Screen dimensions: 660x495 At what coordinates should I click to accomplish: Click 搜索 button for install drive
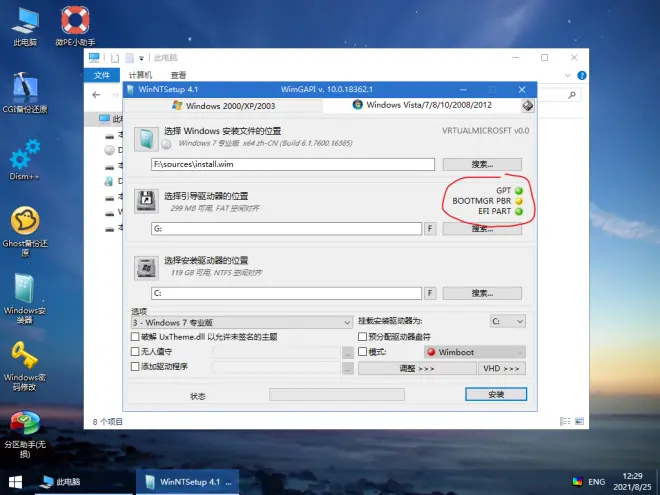pyautogui.click(x=482, y=293)
